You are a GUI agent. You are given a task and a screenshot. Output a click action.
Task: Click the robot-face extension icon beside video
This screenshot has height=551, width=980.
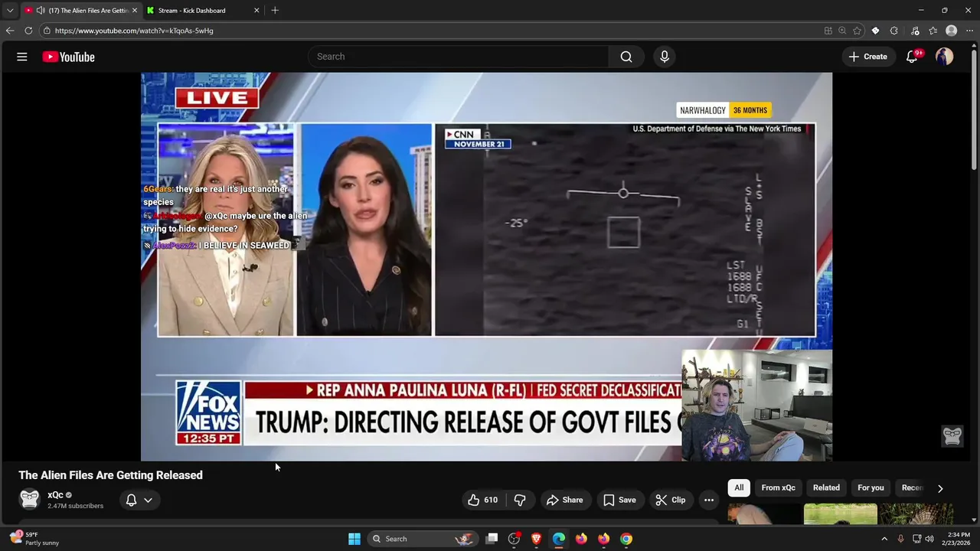point(952,435)
